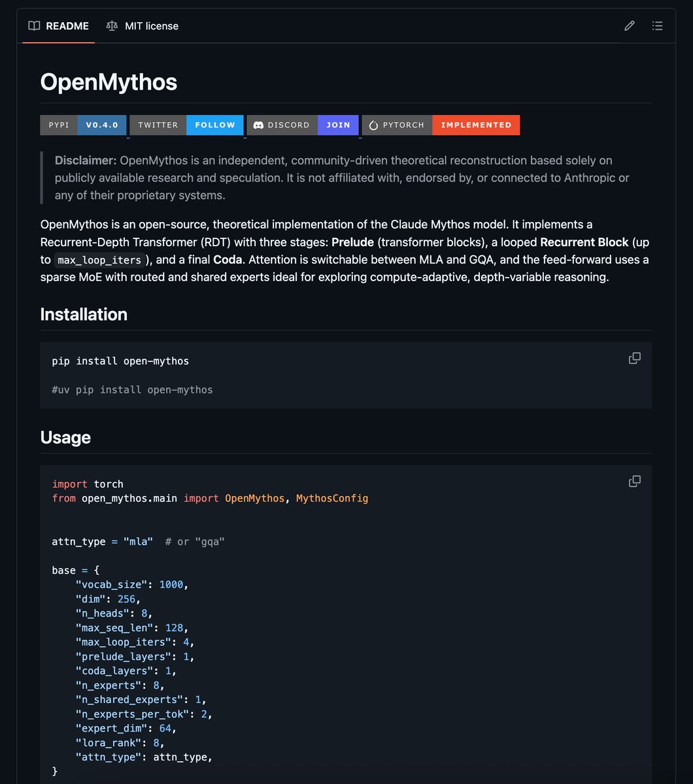Click the "max_seq_len": 128 line
The image size is (693, 784).
click(132, 628)
